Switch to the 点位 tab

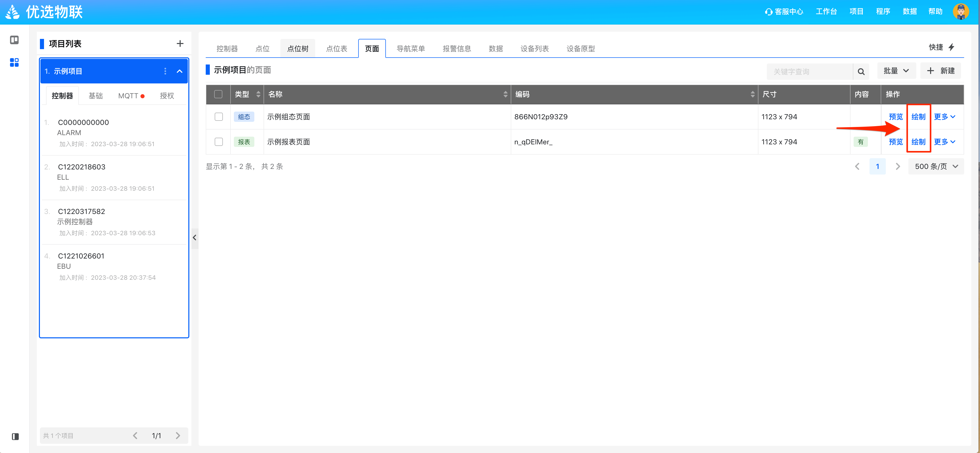pyautogui.click(x=263, y=49)
